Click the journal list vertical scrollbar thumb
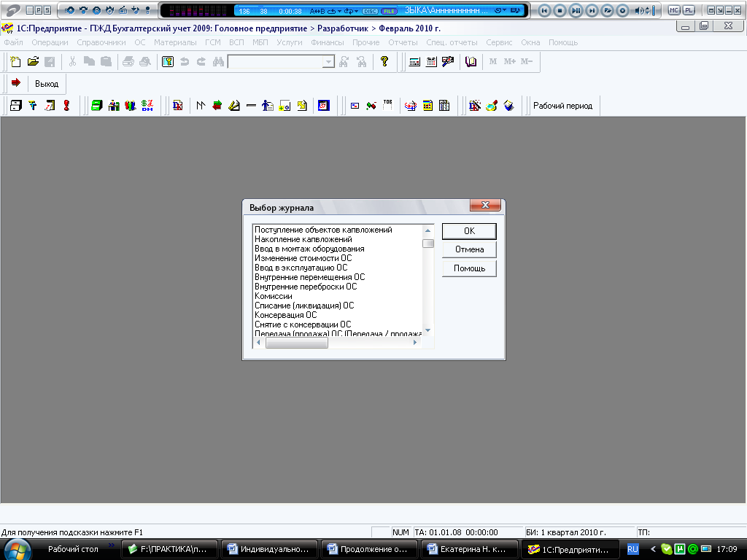This screenshot has height=560, width=747. [428, 244]
